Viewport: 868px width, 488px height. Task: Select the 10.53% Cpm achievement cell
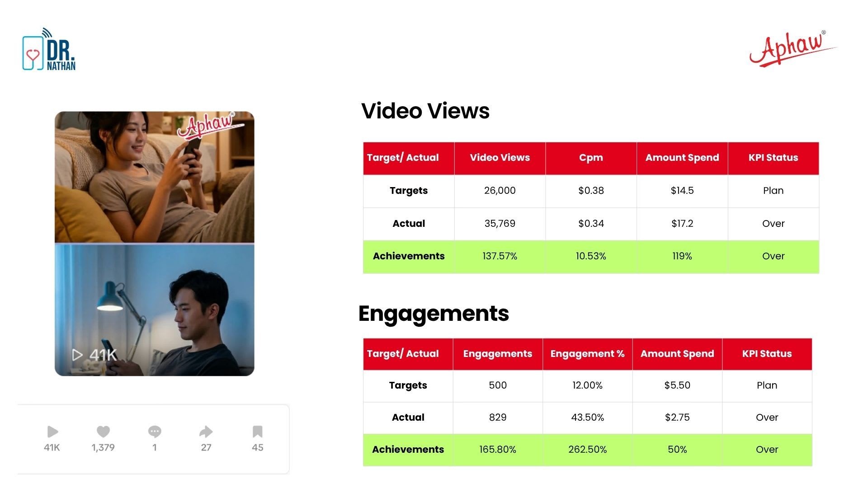point(591,256)
